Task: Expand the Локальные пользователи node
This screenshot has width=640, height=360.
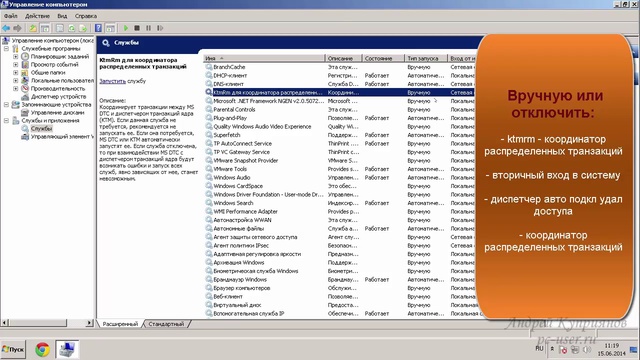Action: [x=16, y=80]
